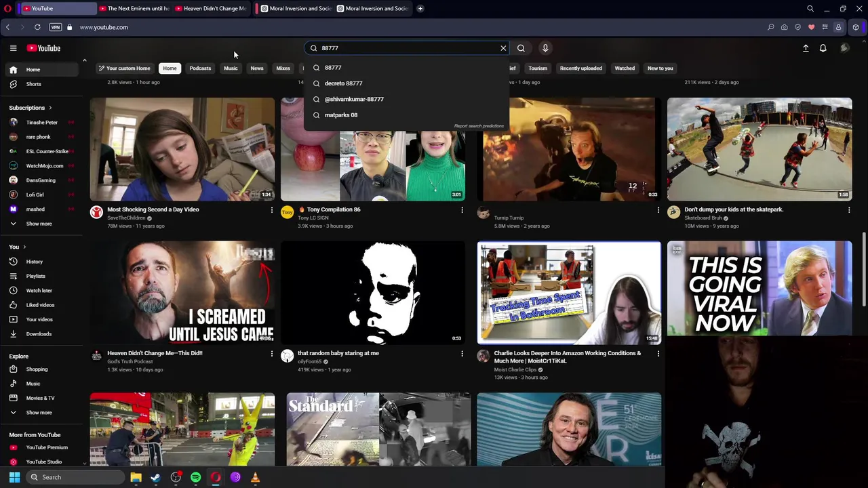Go to Home in the sidebar
This screenshot has height=488, width=868.
tap(42, 70)
